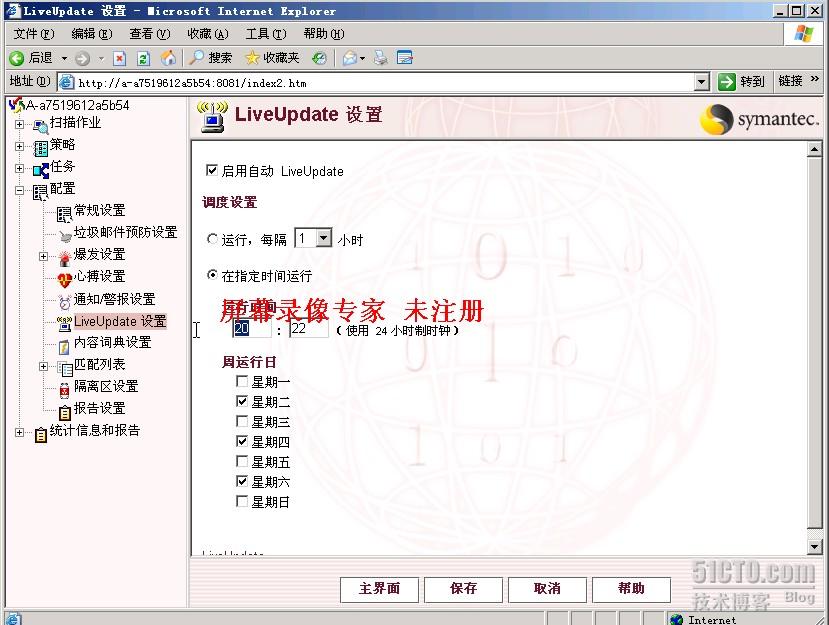Click the Home page icon

[168, 58]
